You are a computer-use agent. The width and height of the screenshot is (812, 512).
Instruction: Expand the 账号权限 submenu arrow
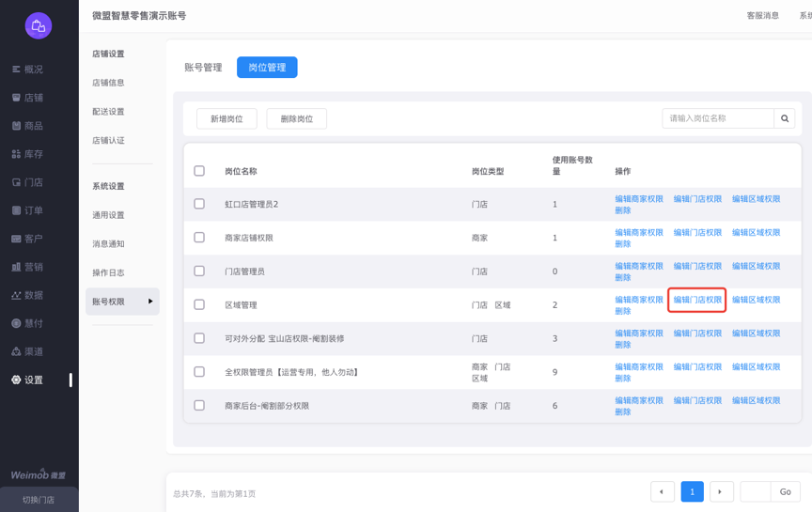click(x=150, y=302)
